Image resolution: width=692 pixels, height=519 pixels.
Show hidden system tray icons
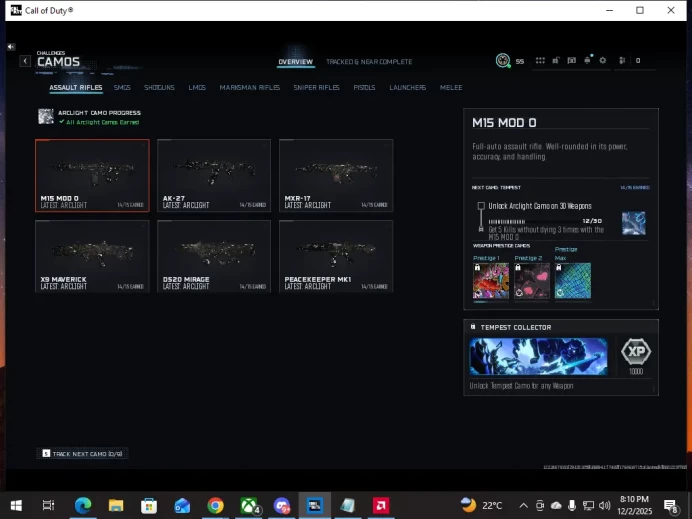coord(523,505)
